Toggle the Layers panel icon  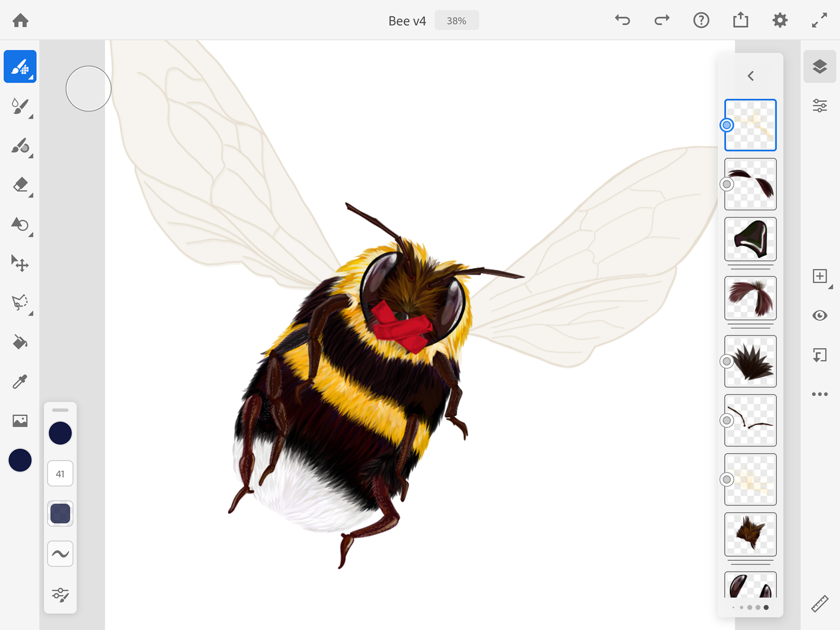point(819,66)
